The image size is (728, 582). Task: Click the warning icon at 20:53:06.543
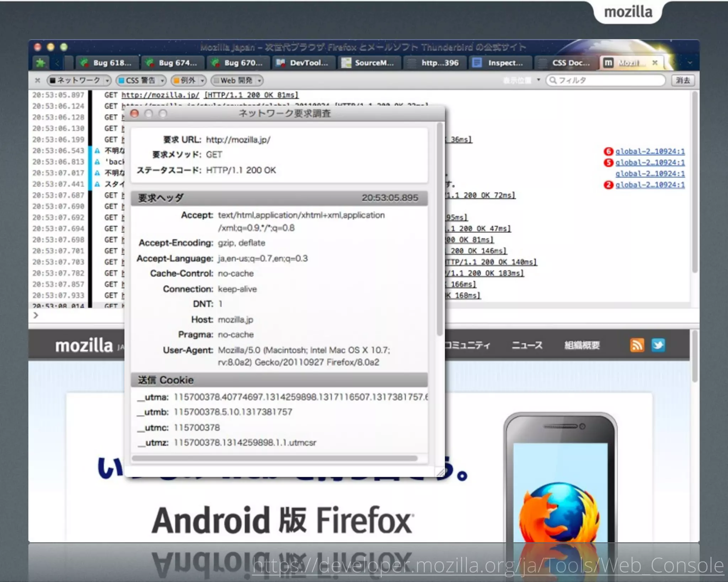coord(97,151)
